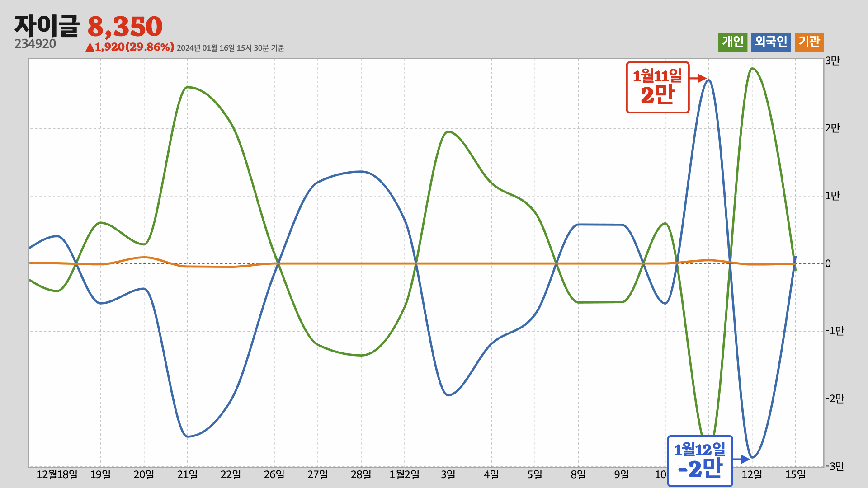Click the orange 기관 legend box
Image resolution: width=868 pixels, height=488 pixels.
tap(809, 42)
